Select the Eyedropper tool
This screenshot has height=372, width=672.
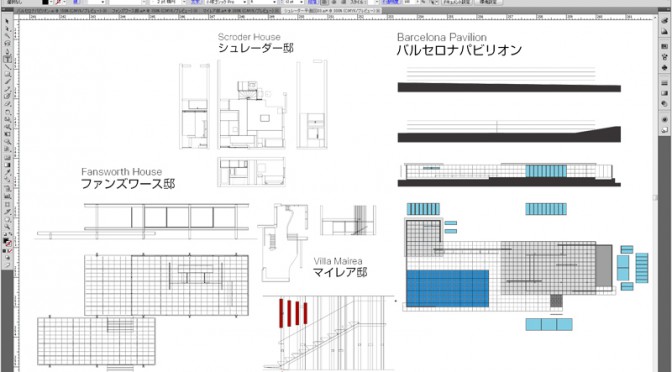(x=8, y=171)
